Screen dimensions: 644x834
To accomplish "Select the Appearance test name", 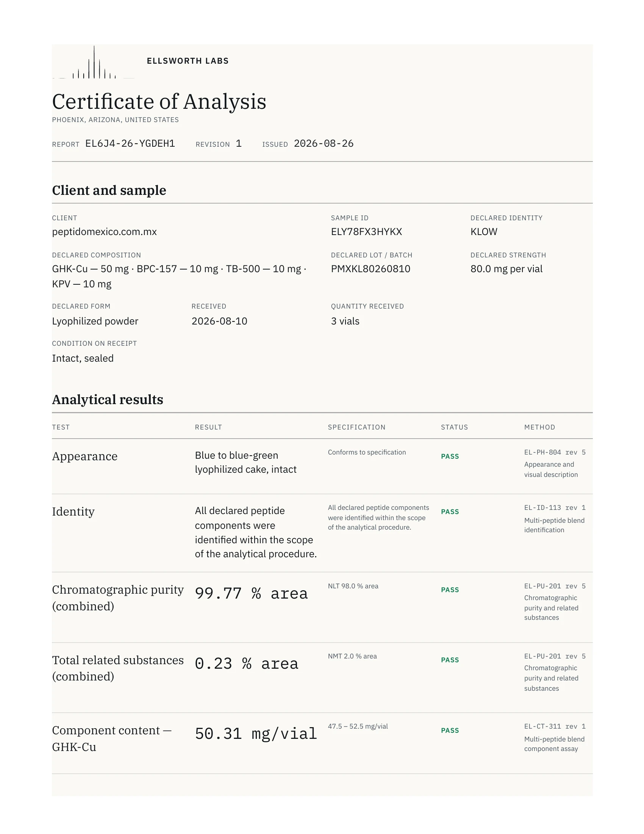I will click(85, 456).
